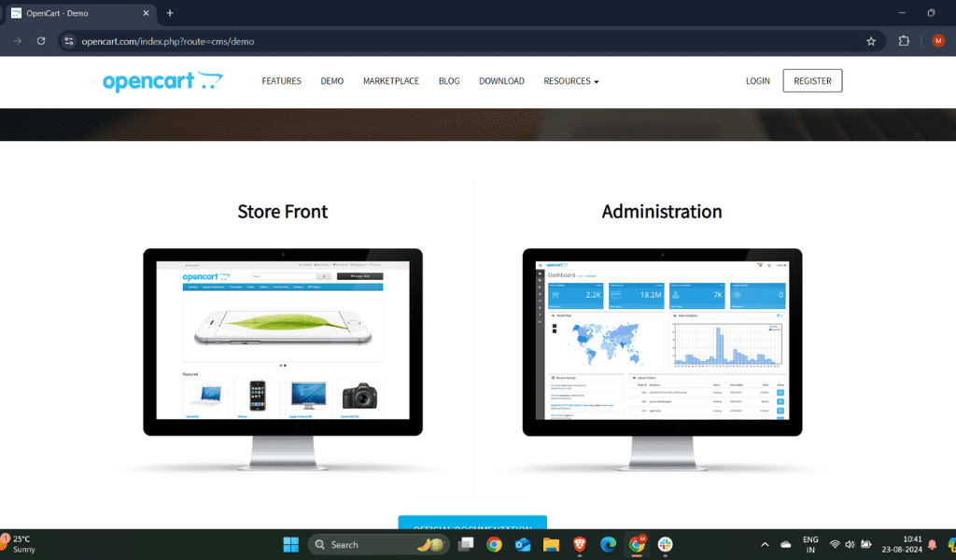
Task: Reload the page with the refresh icon
Action: coord(41,41)
